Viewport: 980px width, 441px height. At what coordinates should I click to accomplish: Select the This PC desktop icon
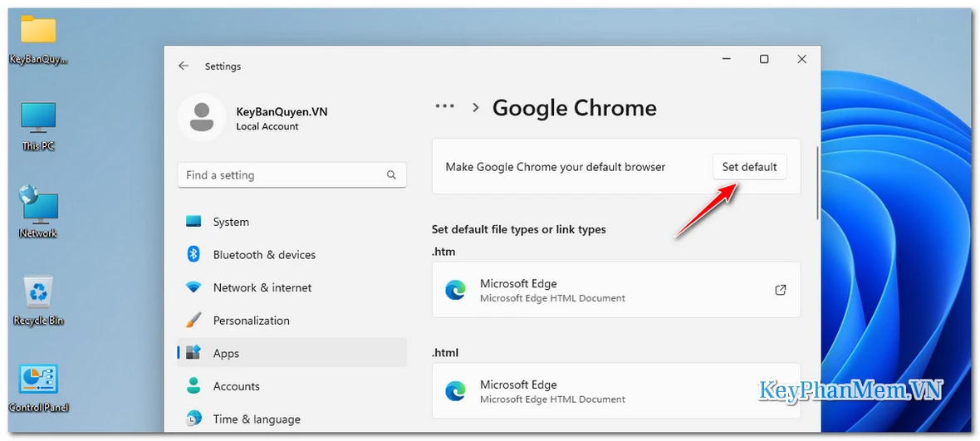tap(38, 127)
